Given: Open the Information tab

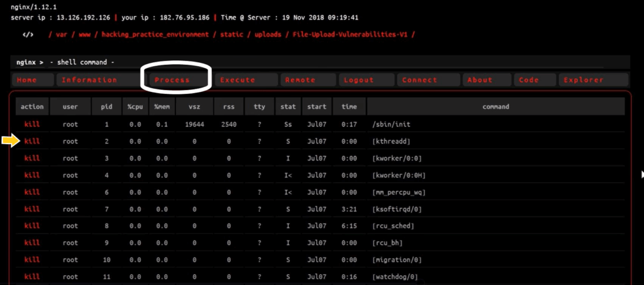Looking at the screenshot, I should coord(89,80).
